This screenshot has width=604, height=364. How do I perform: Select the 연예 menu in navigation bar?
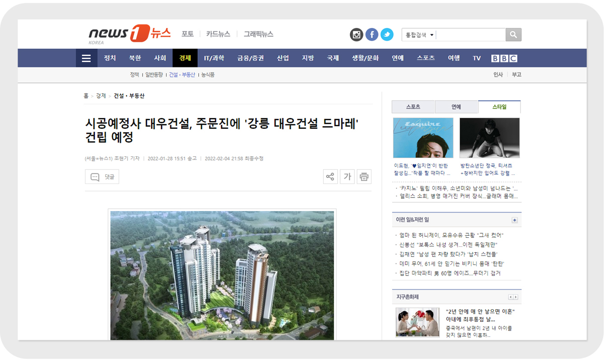(398, 58)
